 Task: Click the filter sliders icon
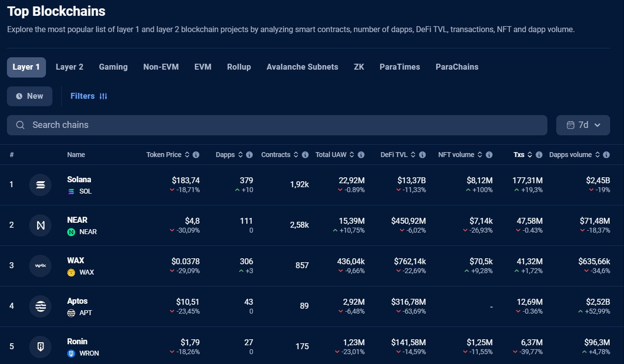tap(103, 96)
